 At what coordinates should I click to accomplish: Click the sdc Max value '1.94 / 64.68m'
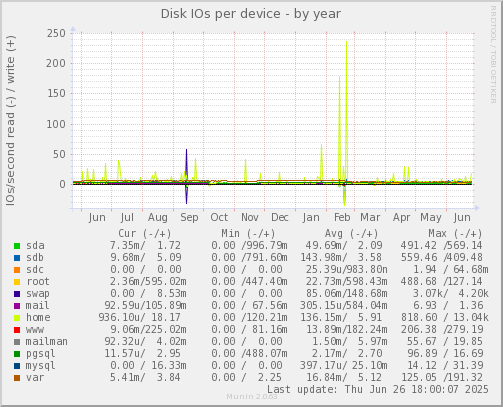click(451, 270)
